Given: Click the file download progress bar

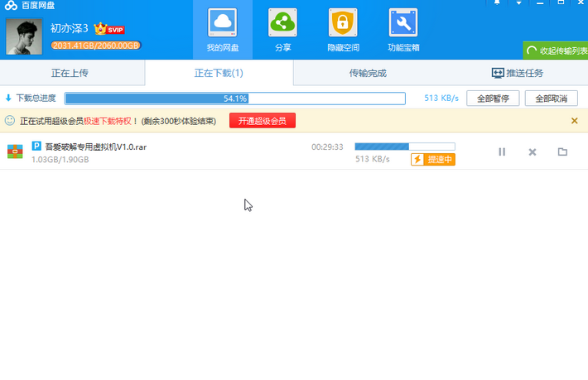Looking at the screenshot, I should pos(405,147).
